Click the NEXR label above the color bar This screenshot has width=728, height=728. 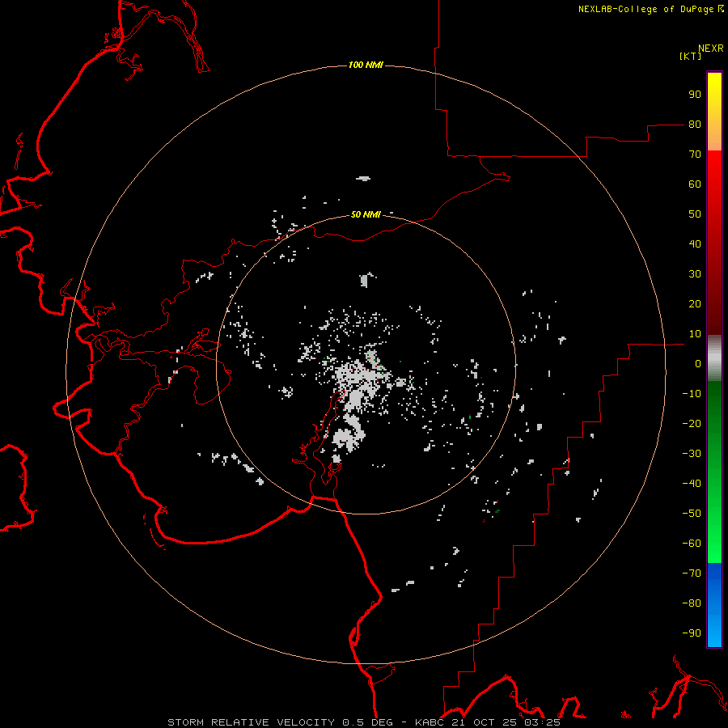711,49
